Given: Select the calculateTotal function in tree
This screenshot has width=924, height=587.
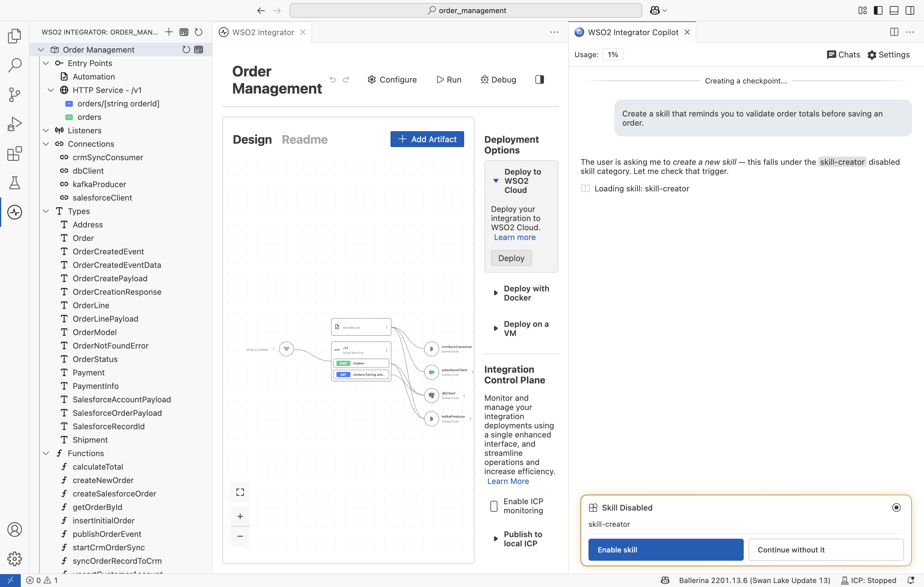Looking at the screenshot, I should coord(98,467).
